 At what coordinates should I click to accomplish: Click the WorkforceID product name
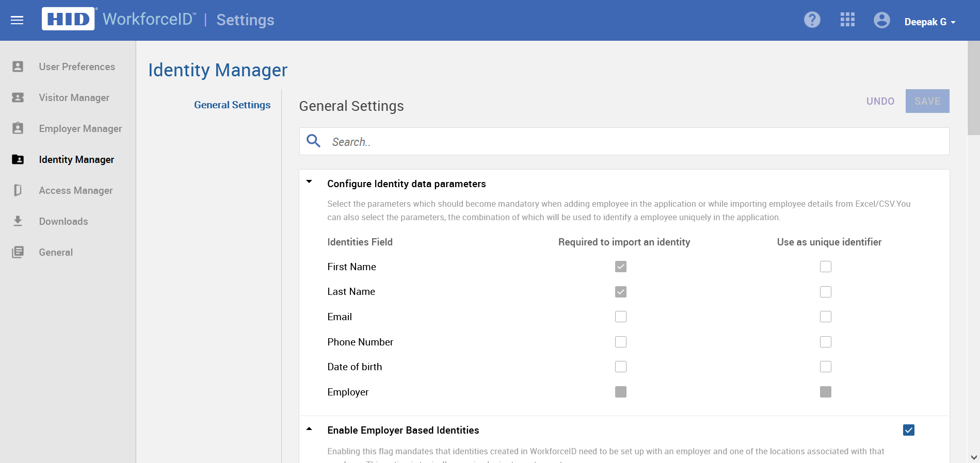point(149,19)
